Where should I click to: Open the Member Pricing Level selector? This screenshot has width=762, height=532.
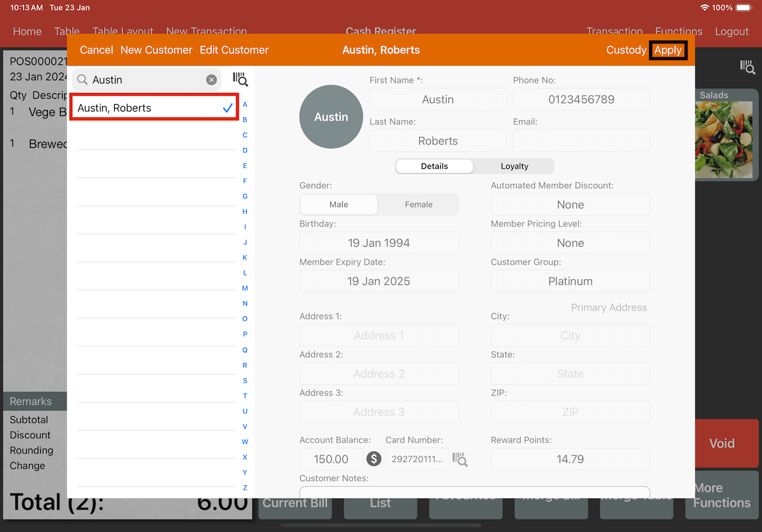click(570, 242)
